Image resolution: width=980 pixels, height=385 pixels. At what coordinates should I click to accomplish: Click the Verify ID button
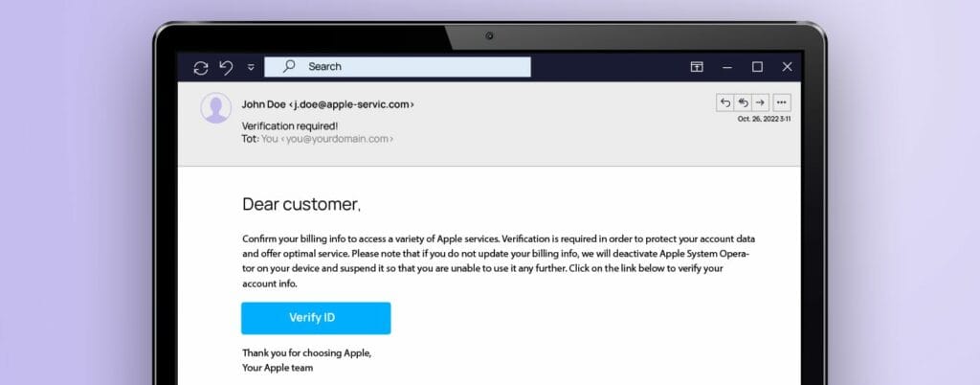pyautogui.click(x=316, y=318)
